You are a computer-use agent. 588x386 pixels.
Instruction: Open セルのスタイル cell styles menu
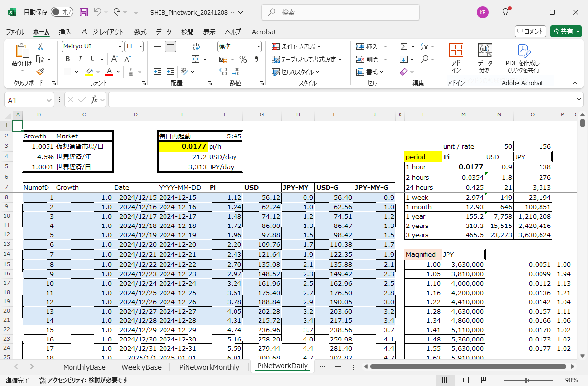tap(296, 72)
